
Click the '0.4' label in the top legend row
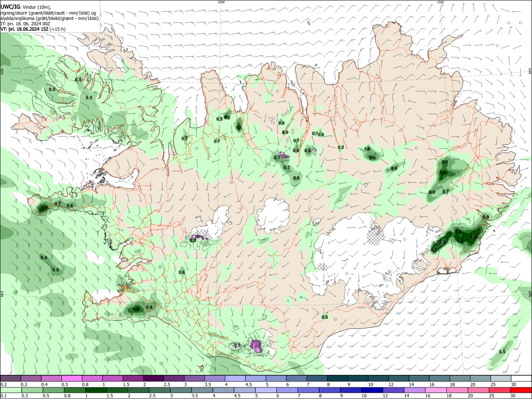click(x=44, y=384)
